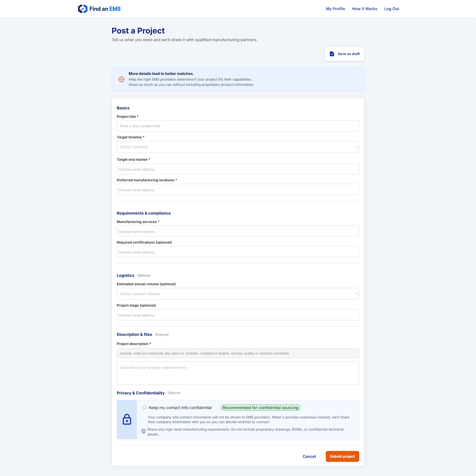The width and height of the screenshot is (476, 476).
Task: Click Description & files heading
Action: [134, 335]
